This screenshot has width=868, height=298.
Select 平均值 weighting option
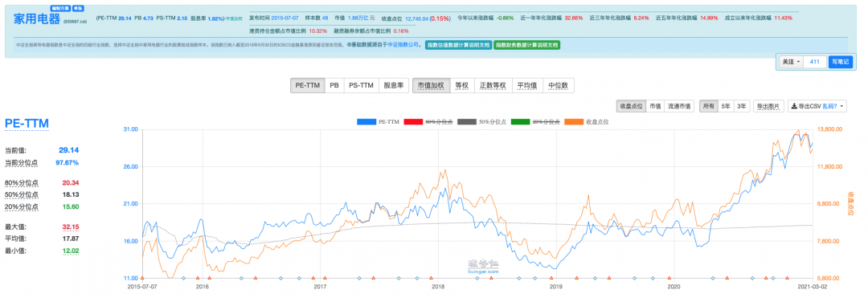(526, 86)
